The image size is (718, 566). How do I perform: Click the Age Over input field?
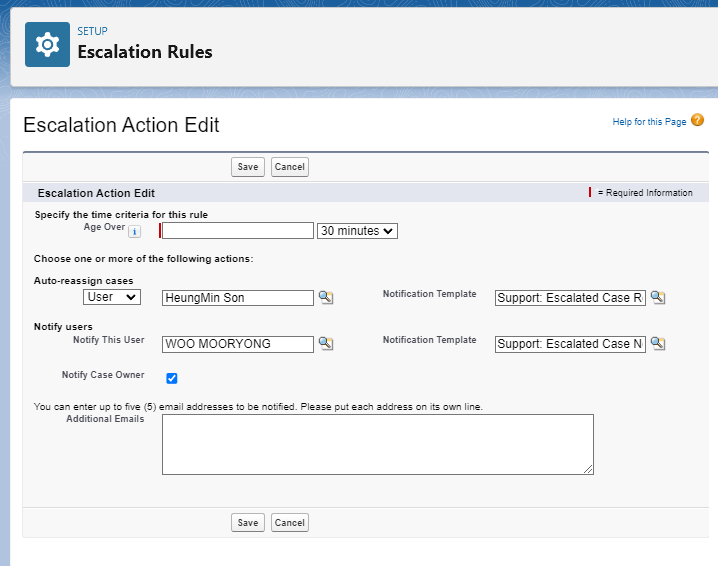[238, 231]
